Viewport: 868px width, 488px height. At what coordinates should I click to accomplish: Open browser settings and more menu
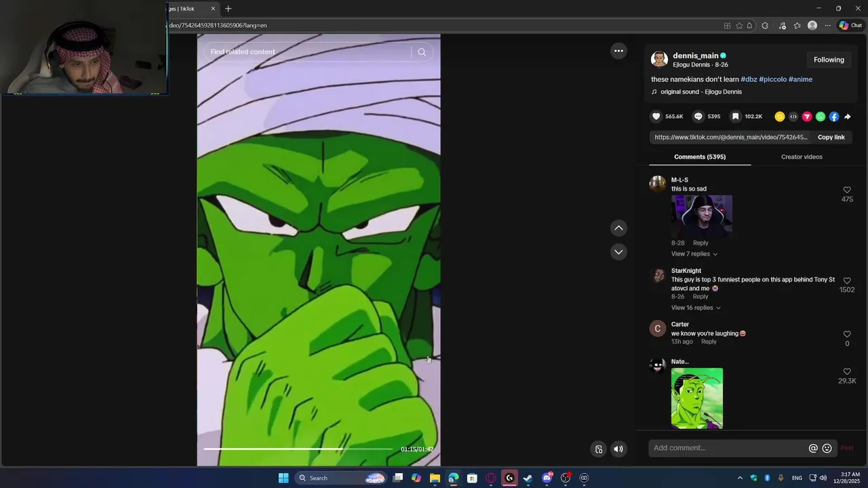(827, 26)
